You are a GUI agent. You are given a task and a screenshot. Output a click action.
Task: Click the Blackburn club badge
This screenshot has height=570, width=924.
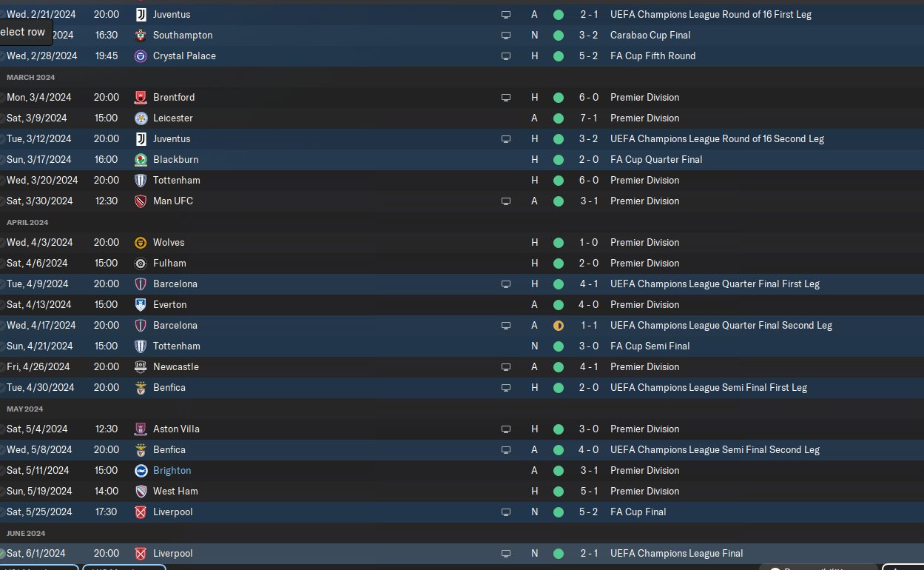pyautogui.click(x=141, y=159)
